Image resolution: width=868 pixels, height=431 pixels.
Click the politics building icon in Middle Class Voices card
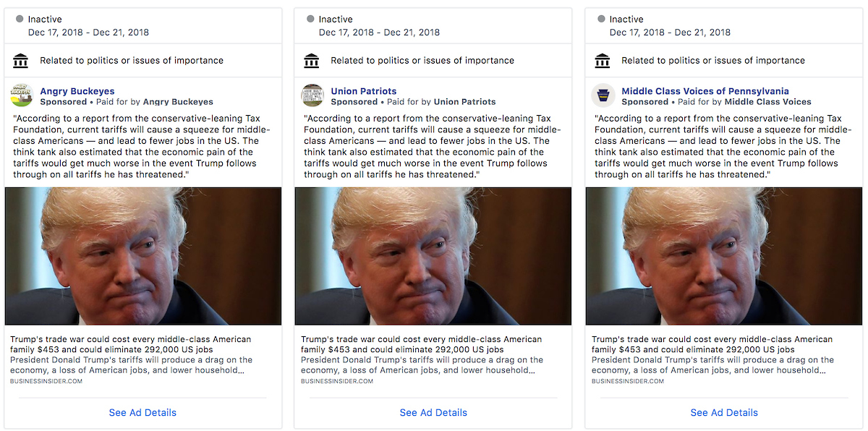click(x=603, y=61)
